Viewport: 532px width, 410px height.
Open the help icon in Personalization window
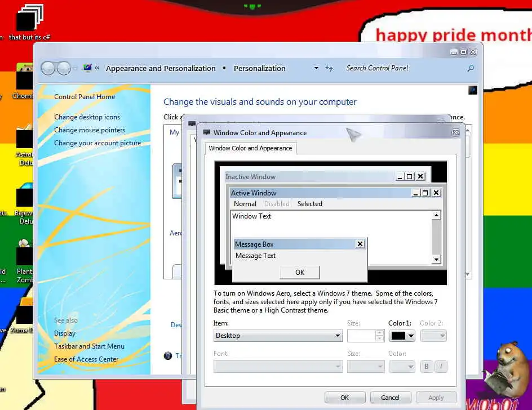[x=473, y=90]
